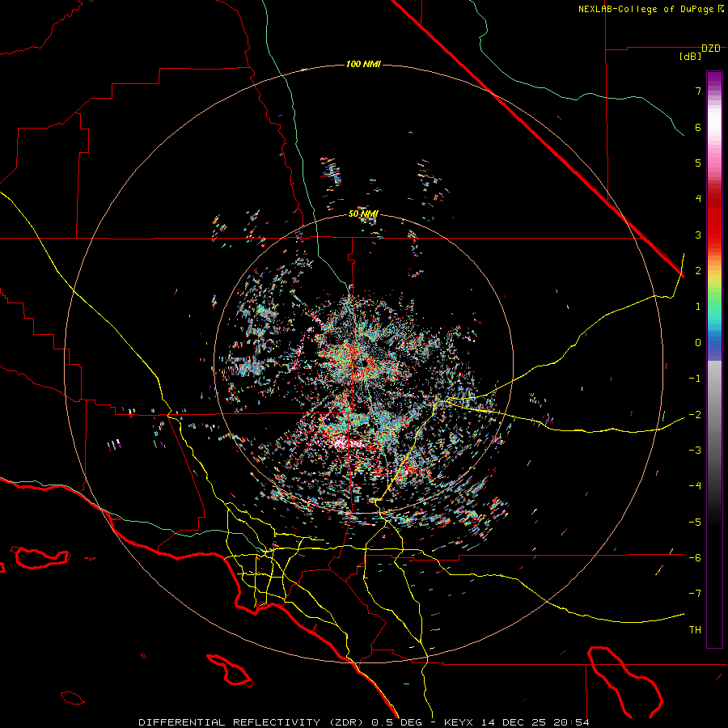Click the [dB] unit label

point(691,56)
